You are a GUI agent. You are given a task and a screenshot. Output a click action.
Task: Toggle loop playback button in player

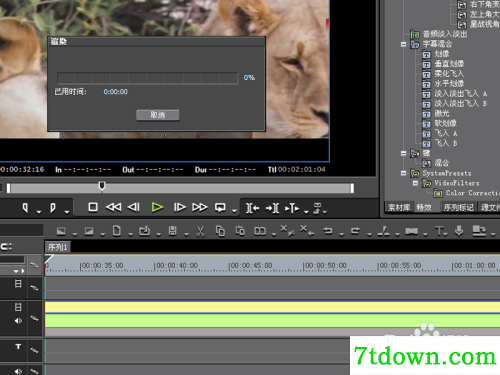click(x=220, y=207)
